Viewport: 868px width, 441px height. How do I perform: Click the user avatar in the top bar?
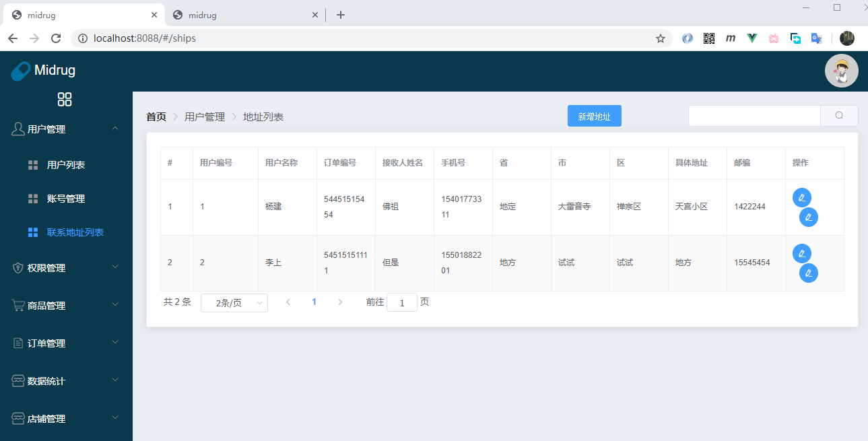tap(841, 70)
